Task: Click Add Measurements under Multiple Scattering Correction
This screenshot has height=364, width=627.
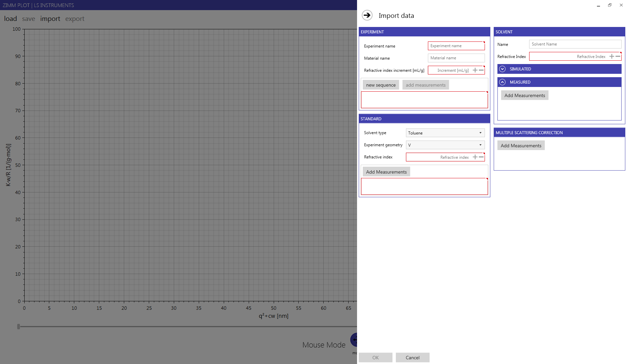Action: pyautogui.click(x=521, y=146)
